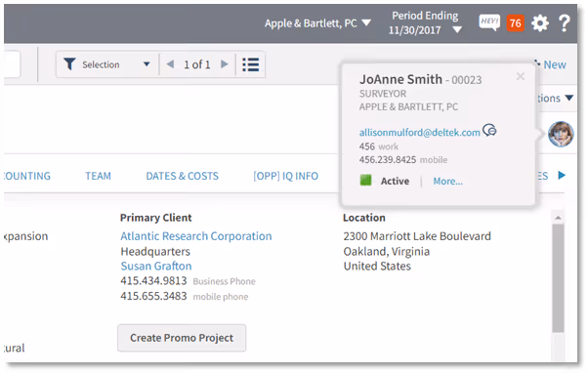Open the help question mark
588x373 pixels.
(x=565, y=23)
